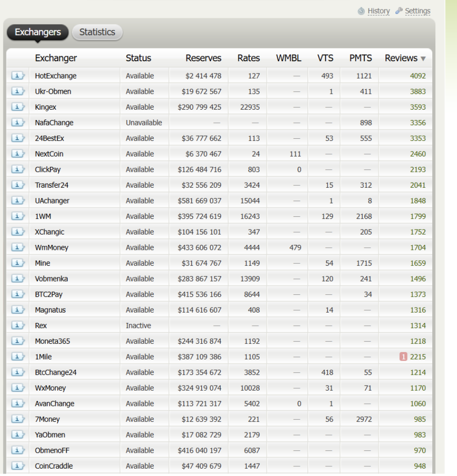This screenshot has height=476, width=457.
Task: Sort table by Reserves column header
Action: (x=203, y=58)
